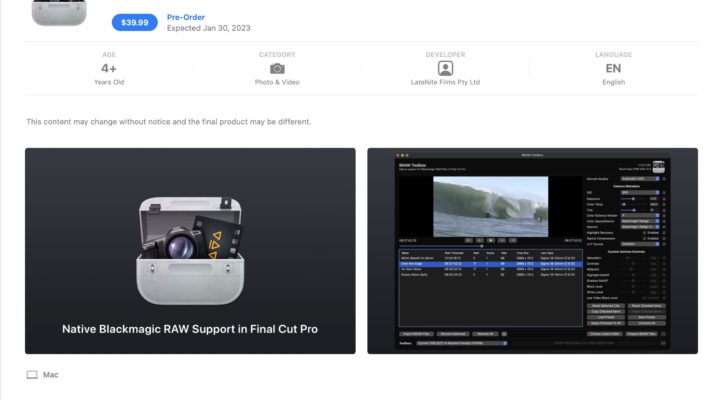Open the BRAW Toolbox wave clip screenshot
The image size is (720, 400).
tap(532, 251)
